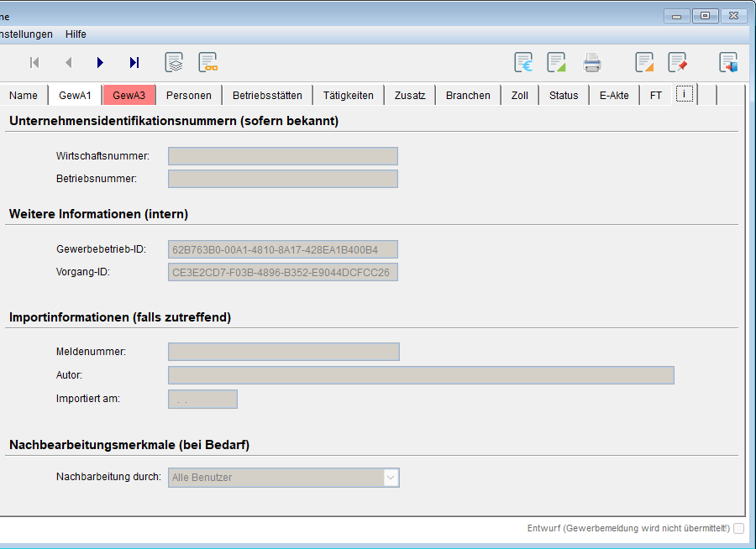Click the document with red pin icon
Image resolution: width=756 pixels, height=549 pixels.
677,62
